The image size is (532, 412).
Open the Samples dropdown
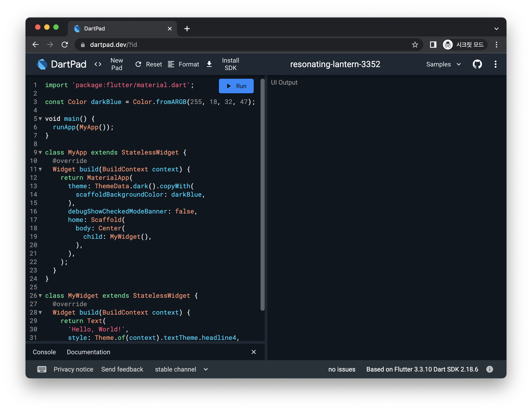443,64
